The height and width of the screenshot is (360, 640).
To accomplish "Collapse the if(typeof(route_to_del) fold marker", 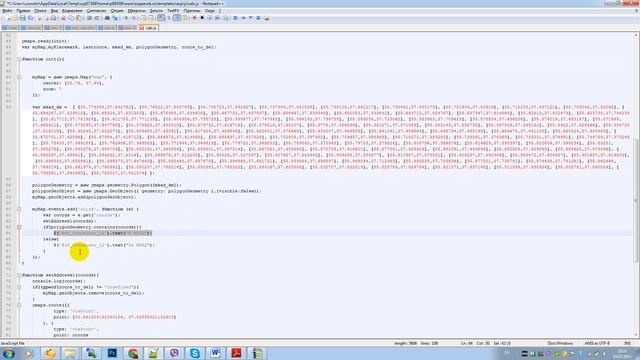I will pos(19,287).
